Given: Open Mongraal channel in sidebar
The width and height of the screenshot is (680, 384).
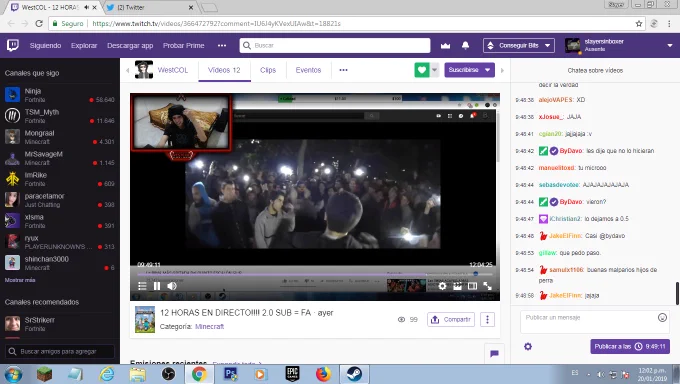Looking at the screenshot, I should point(59,137).
